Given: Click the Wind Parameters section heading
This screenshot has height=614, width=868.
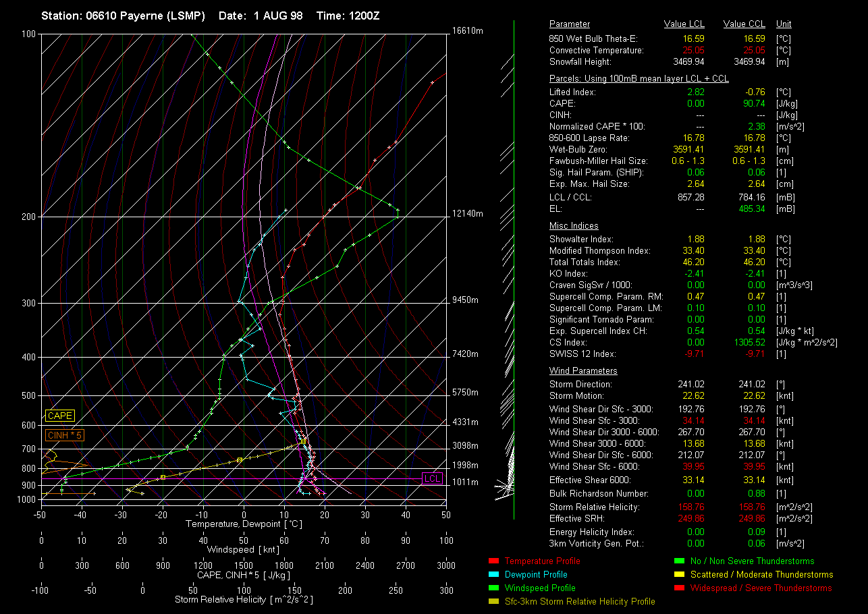Looking at the screenshot, I should pyautogui.click(x=583, y=371).
